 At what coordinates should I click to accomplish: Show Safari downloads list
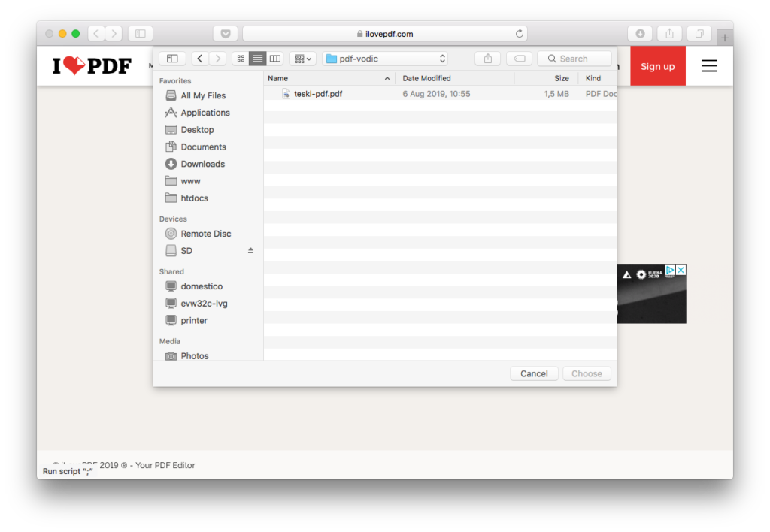[x=640, y=34]
